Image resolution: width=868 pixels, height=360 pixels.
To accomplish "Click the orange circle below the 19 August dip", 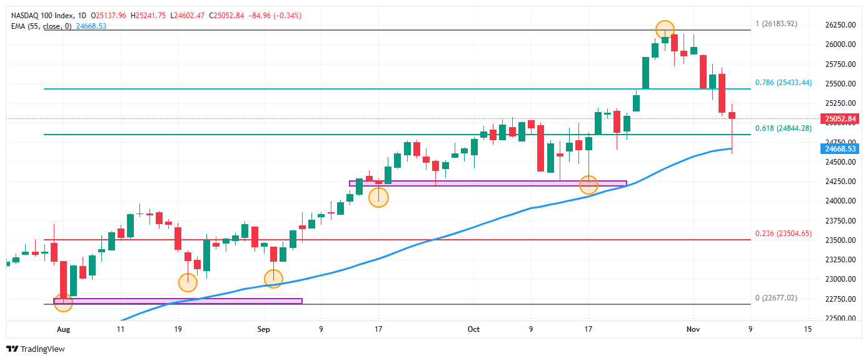I will tap(188, 282).
